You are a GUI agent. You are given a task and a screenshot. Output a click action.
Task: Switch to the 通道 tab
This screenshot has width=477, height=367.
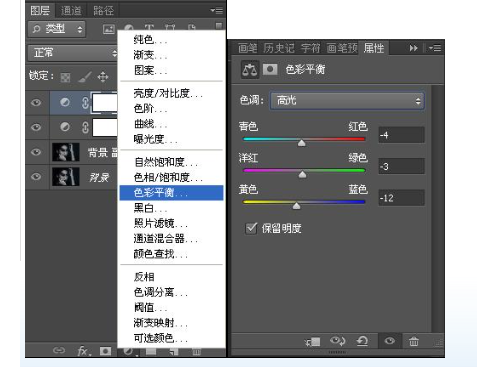coord(71,11)
